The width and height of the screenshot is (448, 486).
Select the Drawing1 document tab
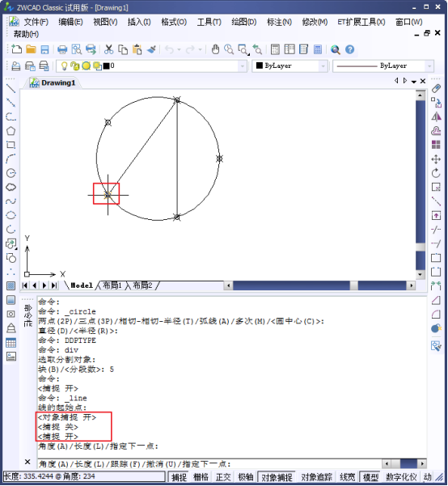[53, 82]
